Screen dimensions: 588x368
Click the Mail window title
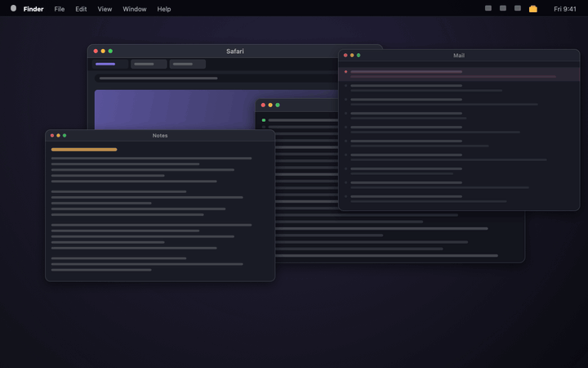459,56
